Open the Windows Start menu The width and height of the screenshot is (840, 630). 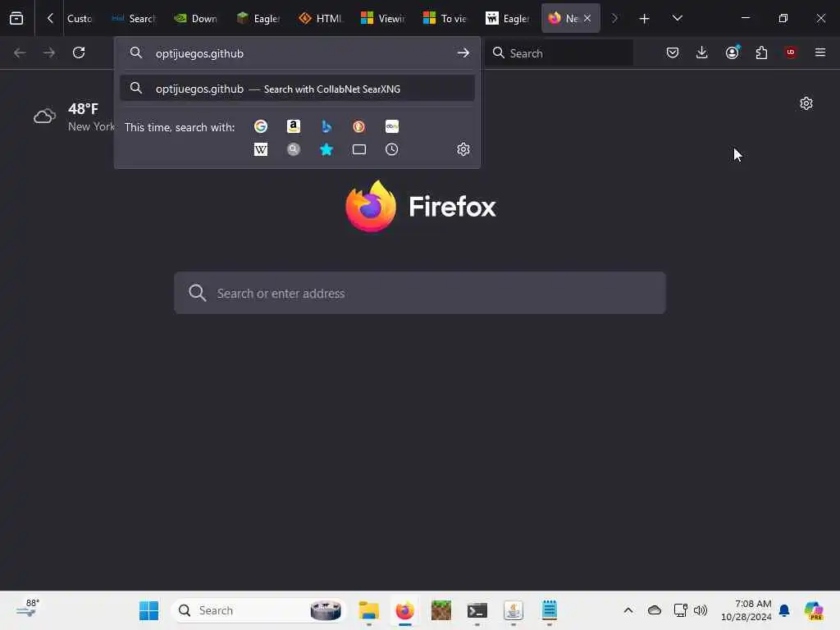(149, 610)
